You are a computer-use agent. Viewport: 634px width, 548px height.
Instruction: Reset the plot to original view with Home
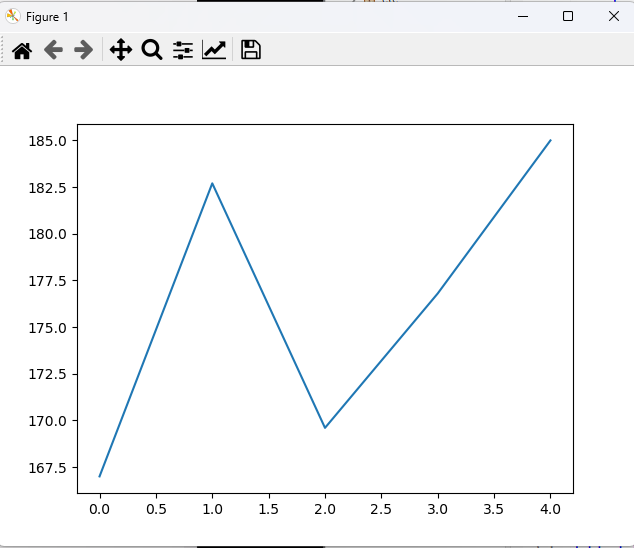click(x=22, y=51)
